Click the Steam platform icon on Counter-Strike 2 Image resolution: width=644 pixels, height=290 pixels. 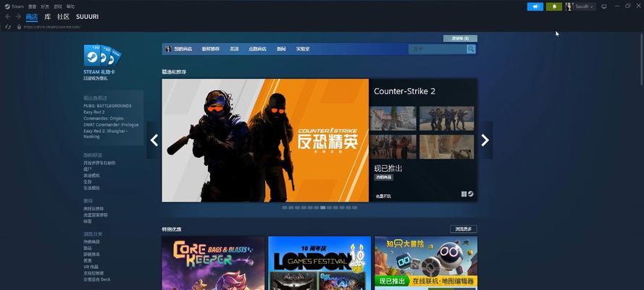tap(471, 194)
